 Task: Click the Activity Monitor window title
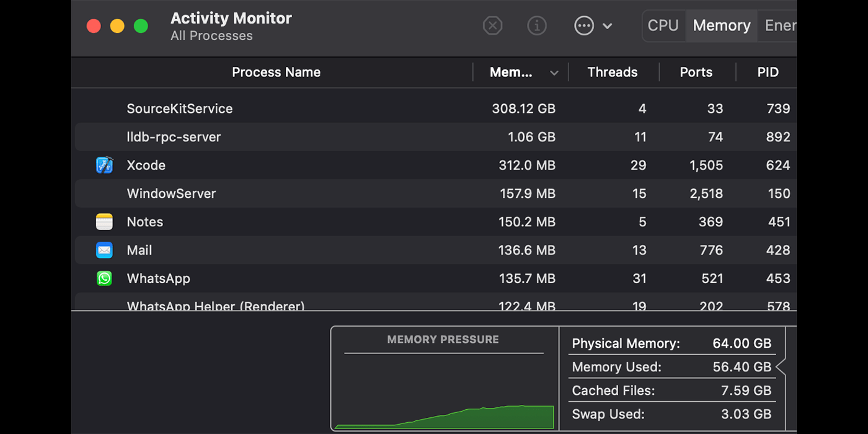231,19
